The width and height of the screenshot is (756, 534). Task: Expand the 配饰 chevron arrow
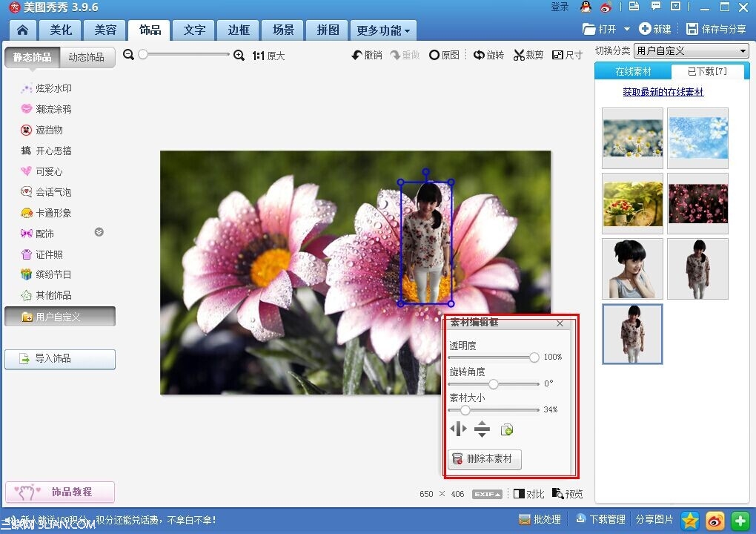(99, 232)
